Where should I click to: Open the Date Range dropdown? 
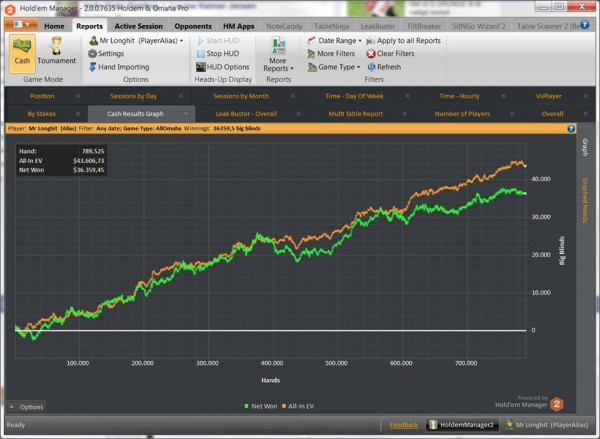pyautogui.click(x=360, y=41)
